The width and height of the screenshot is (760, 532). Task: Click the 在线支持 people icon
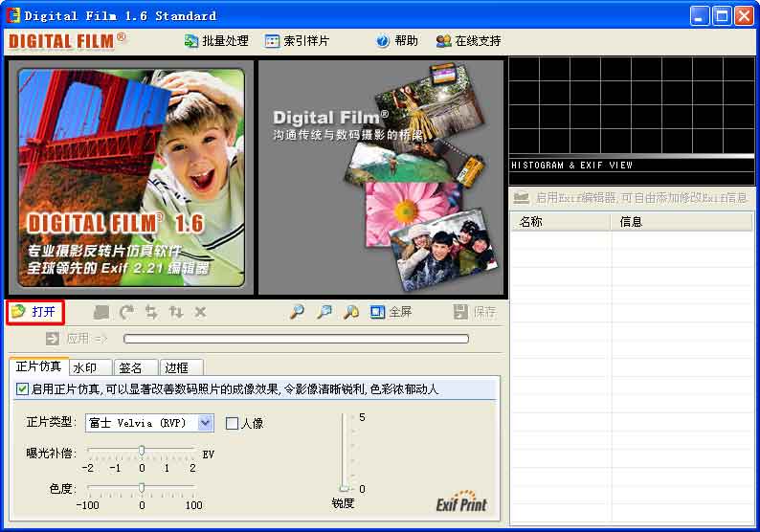[x=443, y=41]
